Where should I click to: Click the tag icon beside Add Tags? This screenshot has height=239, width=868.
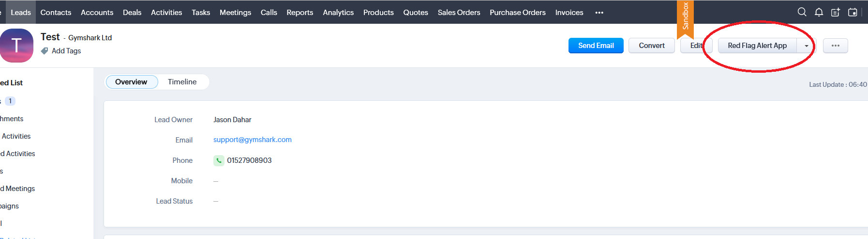45,51
